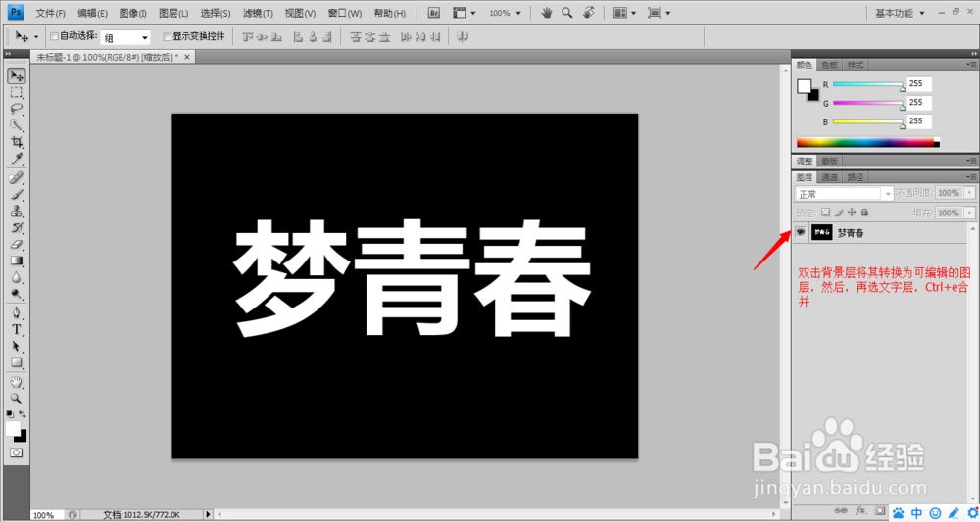This screenshot has height=522, width=980.
Task: Select the Hand tool in toolbox
Action: pyautogui.click(x=17, y=382)
